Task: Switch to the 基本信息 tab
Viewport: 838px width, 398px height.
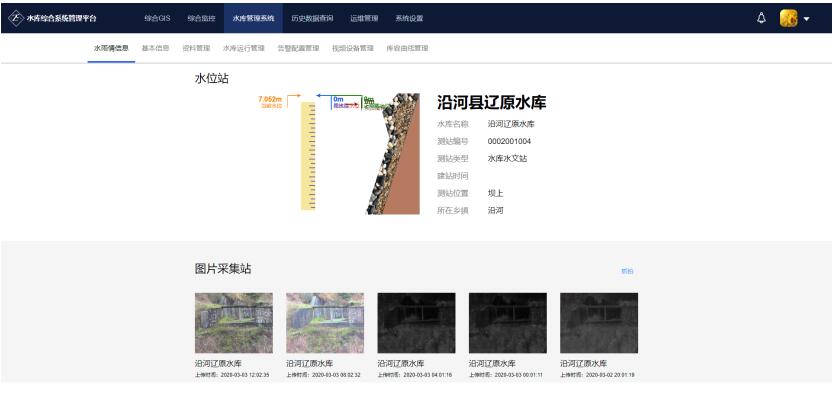Action: click(156, 48)
